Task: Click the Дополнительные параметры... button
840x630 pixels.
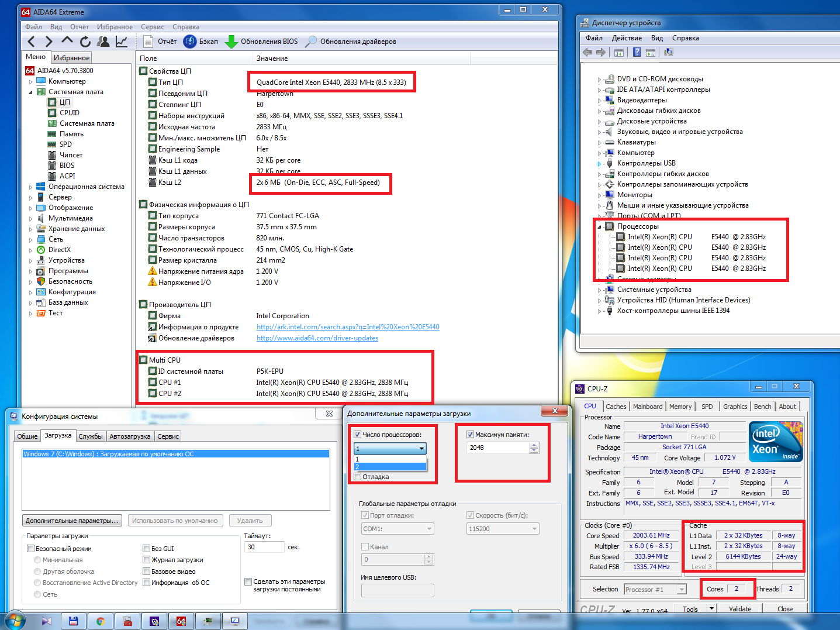Action: point(72,521)
